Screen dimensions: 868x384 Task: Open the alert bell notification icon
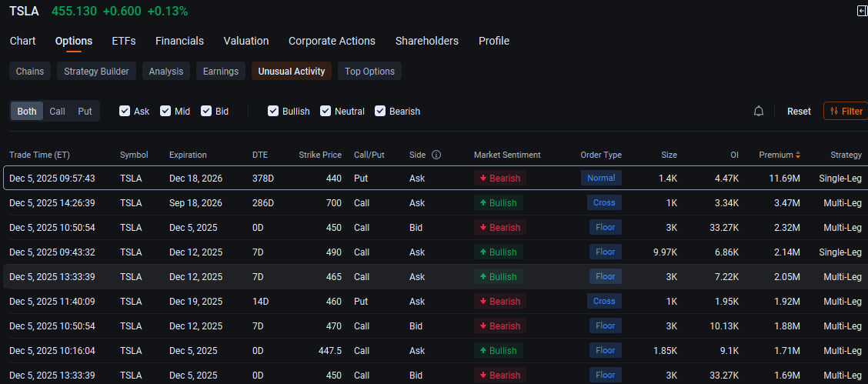click(x=759, y=112)
